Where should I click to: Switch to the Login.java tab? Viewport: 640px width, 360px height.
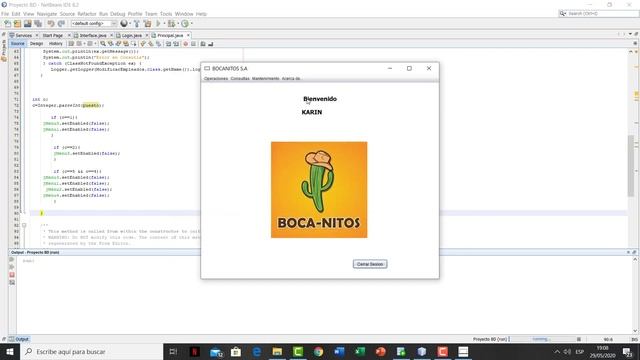pos(131,36)
